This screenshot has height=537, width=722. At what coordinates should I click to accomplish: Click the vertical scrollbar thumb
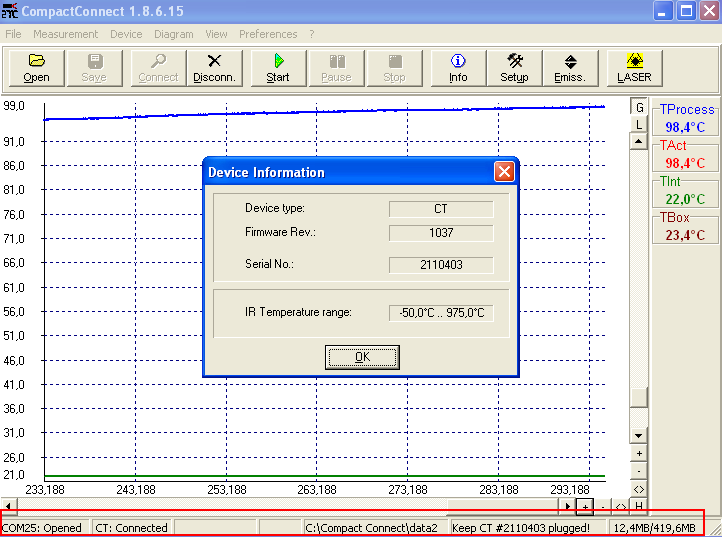point(639,397)
